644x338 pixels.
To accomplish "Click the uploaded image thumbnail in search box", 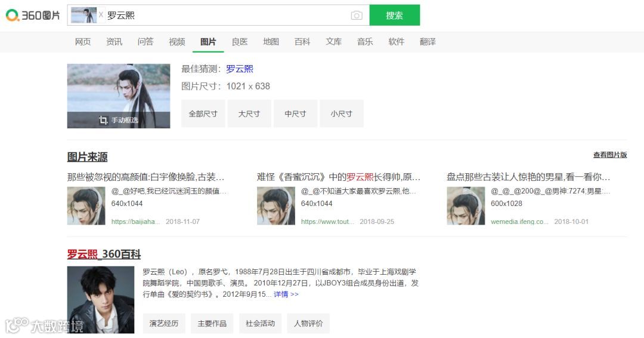I will [84, 15].
